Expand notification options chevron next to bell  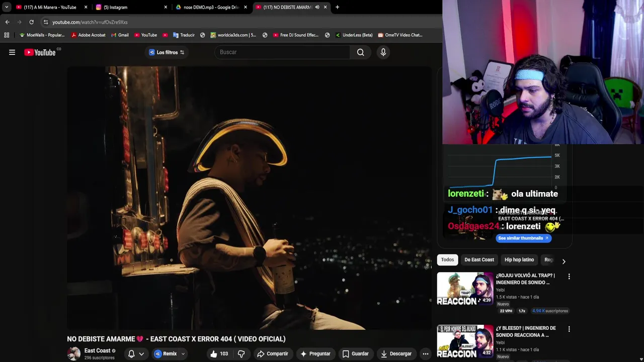(141, 354)
